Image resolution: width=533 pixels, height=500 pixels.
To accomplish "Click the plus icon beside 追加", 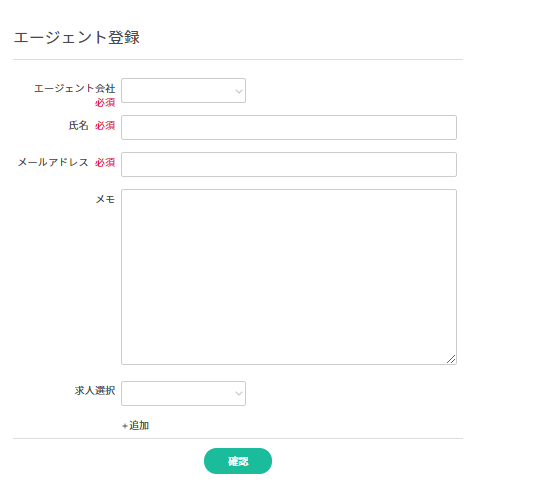I will point(125,426).
